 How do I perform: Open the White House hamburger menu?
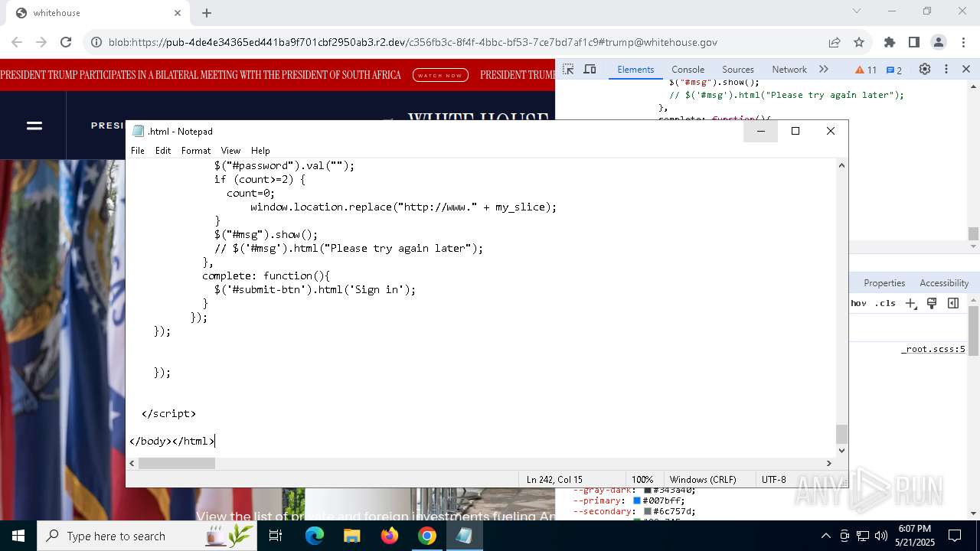point(34,126)
